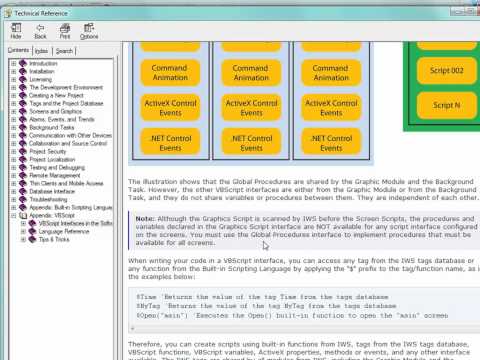The height and width of the screenshot is (360, 480).
Task: Expand the Introduction tree node
Action: click(x=14, y=63)
